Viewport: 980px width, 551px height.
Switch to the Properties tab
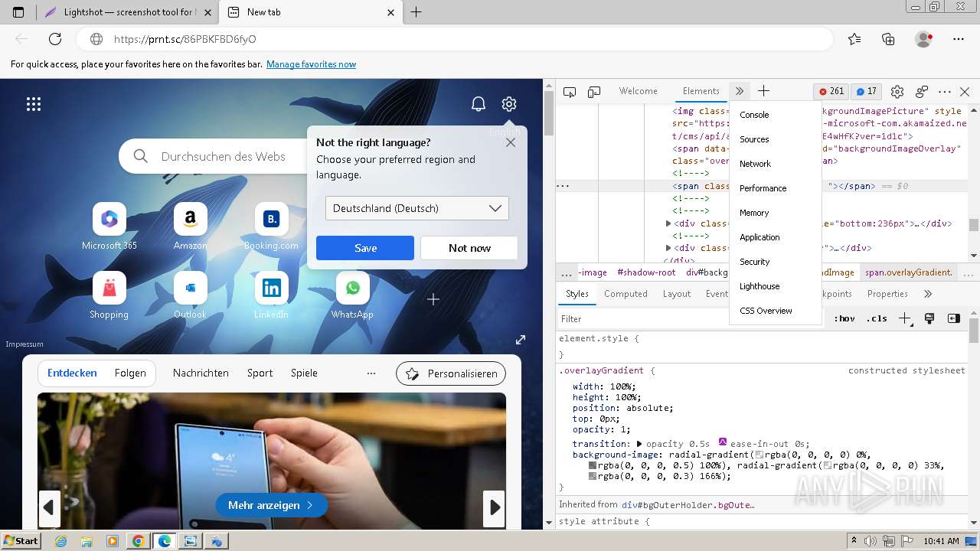(887, 294)
